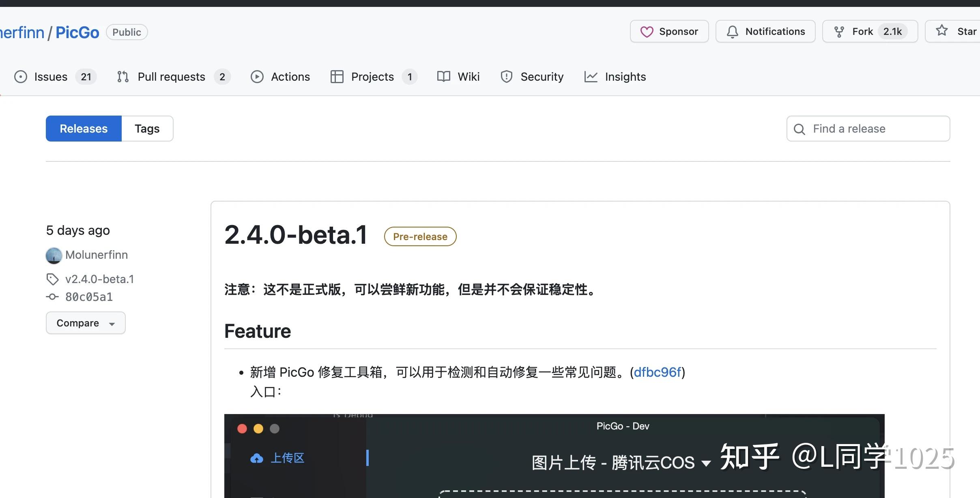This screenshot has width=980, height=498.
Task: Open the repository owner link
Action: pyautogui.click(x=22, y=32)
